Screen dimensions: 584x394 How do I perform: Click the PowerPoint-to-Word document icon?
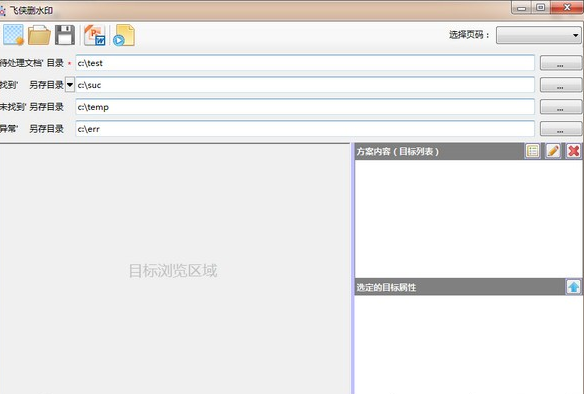tap(95, 35)
